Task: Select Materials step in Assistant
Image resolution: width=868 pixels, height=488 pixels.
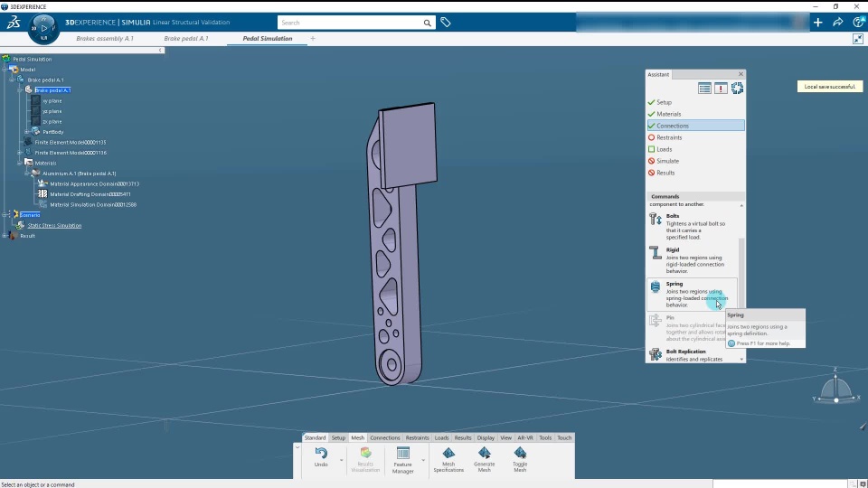Action: [x=669, y=114]
